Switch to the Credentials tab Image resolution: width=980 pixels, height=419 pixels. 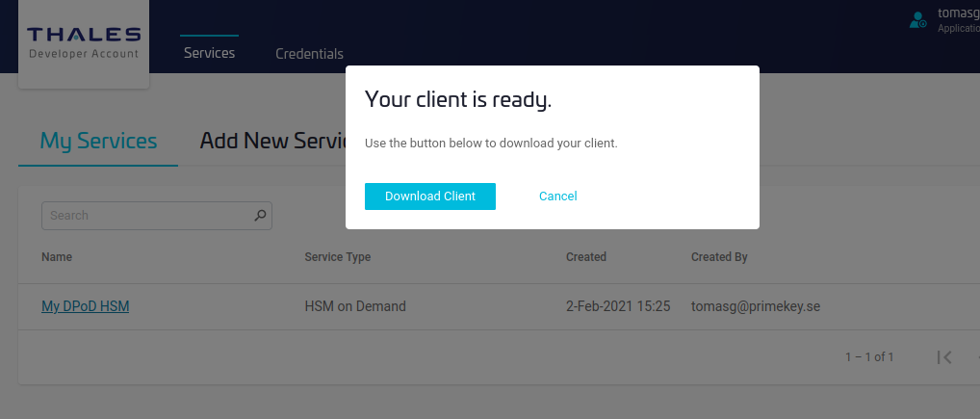pos(309,54)
